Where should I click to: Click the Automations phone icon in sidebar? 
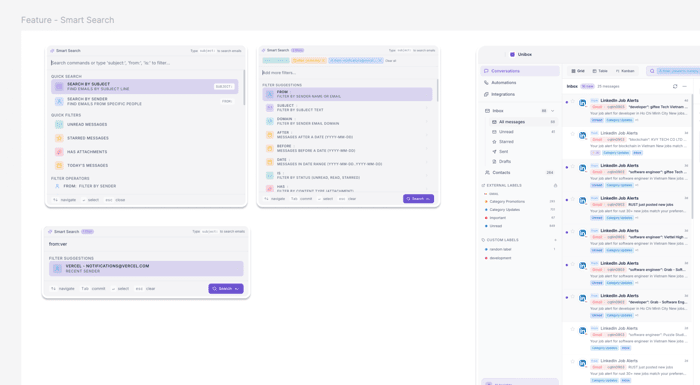tap(486, 83)
